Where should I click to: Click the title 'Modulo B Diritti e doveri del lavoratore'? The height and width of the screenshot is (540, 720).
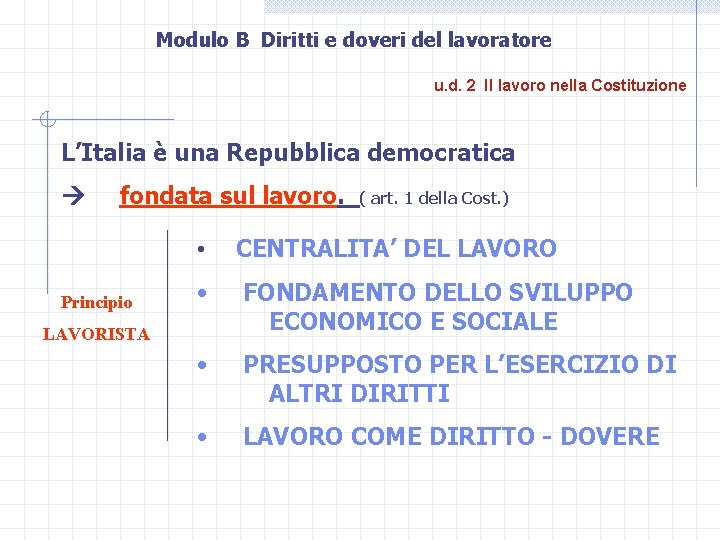point(354,40)
